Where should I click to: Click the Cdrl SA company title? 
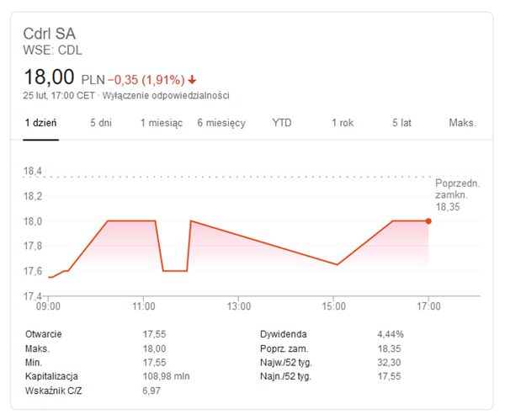click(50, 34)
